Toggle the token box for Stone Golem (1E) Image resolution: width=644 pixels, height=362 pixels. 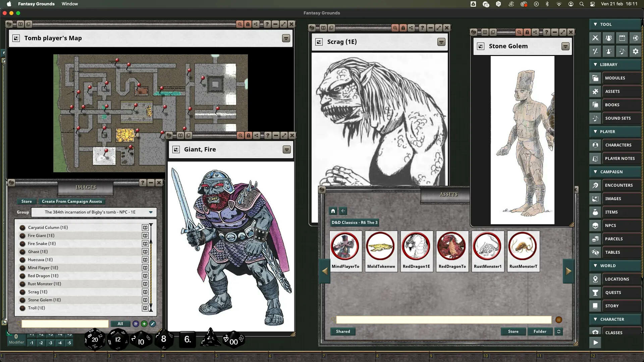click(x=145, y=300)
